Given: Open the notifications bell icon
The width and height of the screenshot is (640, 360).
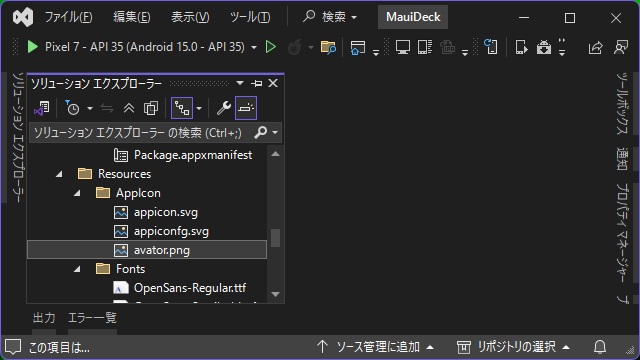Looking at the screenshot, I should (x=600, y=347).
